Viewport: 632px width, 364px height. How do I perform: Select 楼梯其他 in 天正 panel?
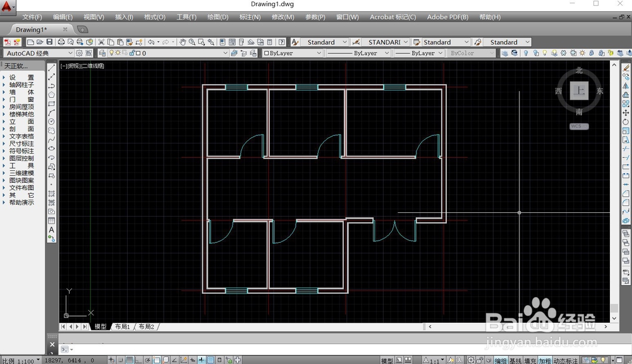(x=21, y=114)
